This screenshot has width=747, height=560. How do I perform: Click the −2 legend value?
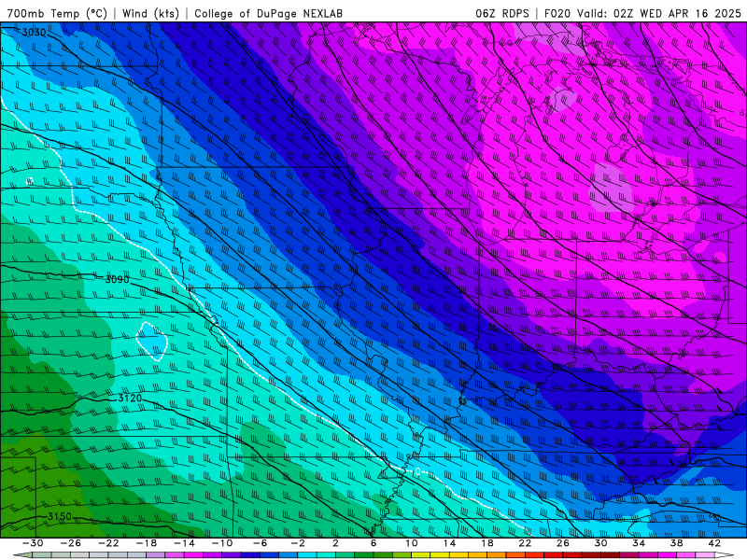tap(298, 543)
